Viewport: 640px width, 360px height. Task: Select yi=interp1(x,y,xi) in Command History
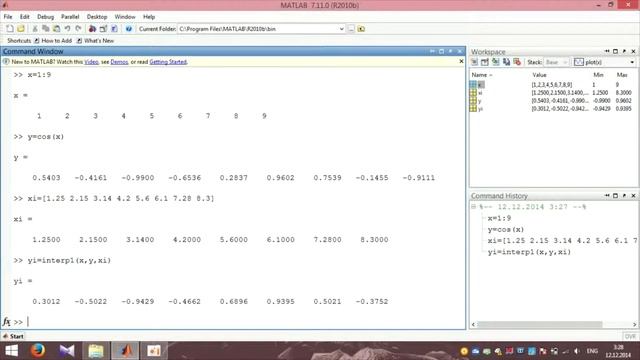click(x=529, y=252)
